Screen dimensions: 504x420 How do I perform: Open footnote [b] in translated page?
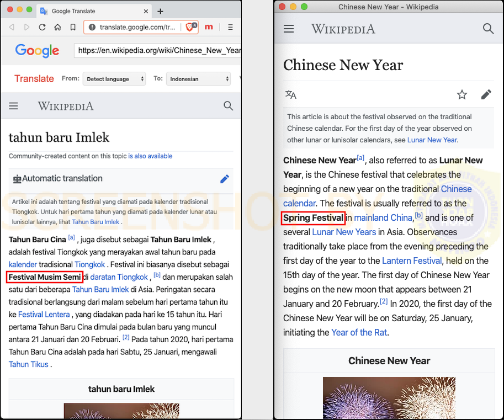pyautogui.click(x=157, y=275)
